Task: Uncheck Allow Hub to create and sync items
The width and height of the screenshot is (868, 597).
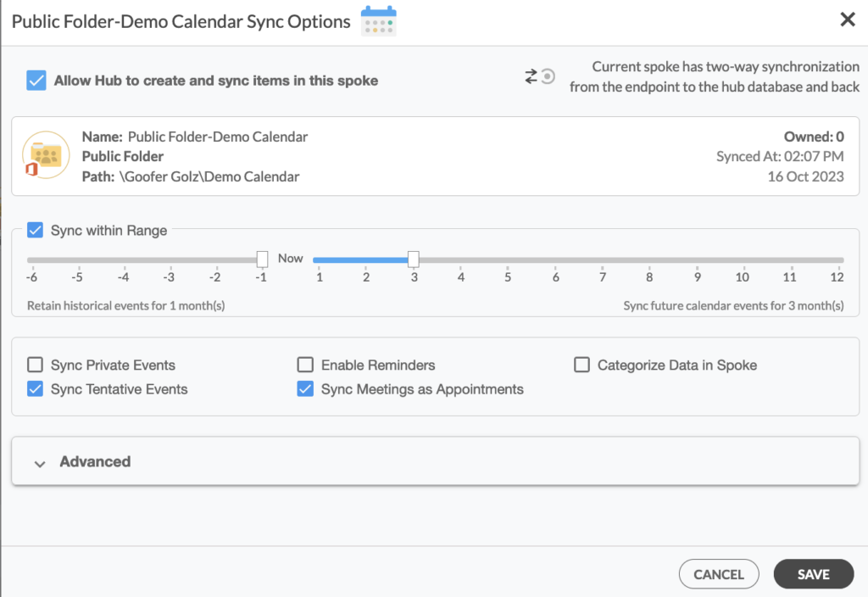Action: [36, 81]
